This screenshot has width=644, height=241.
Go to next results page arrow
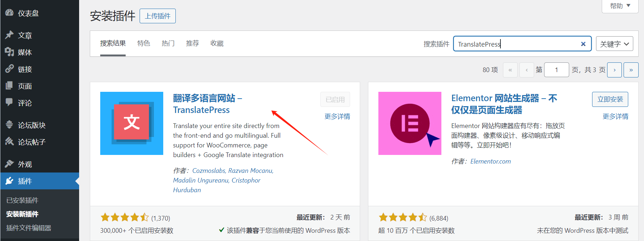tap(615, 70)
